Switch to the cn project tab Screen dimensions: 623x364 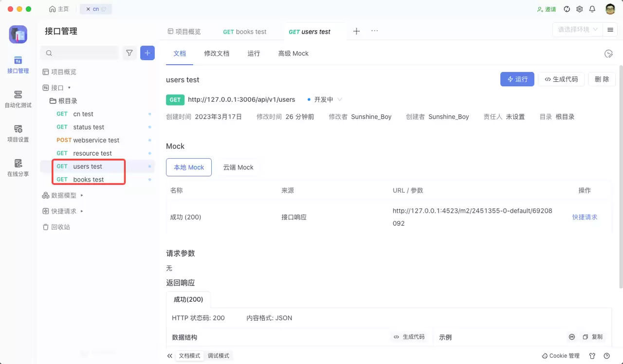(x=96, y=9)
